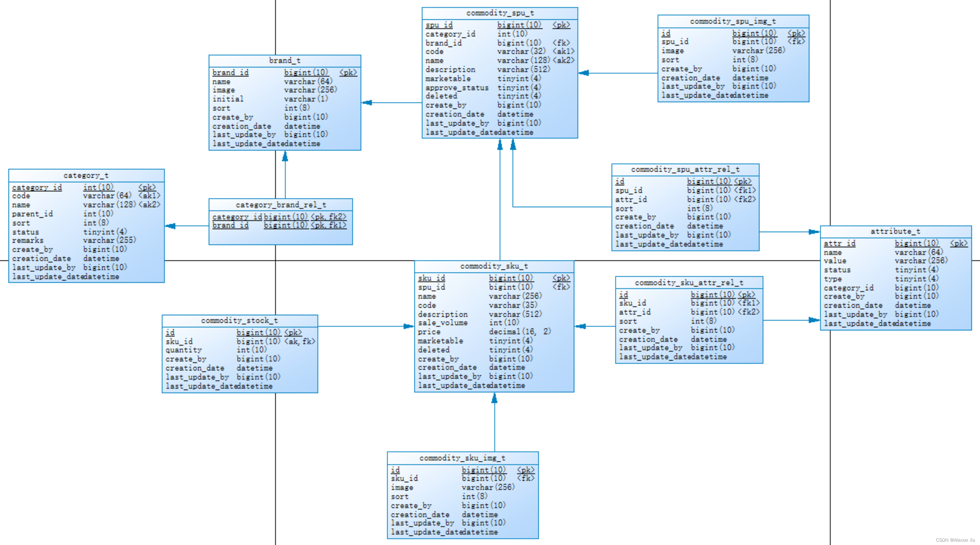Click the commodity_spu_img_t table header
The image size is (980, 545).
click(x=733, y=21)
